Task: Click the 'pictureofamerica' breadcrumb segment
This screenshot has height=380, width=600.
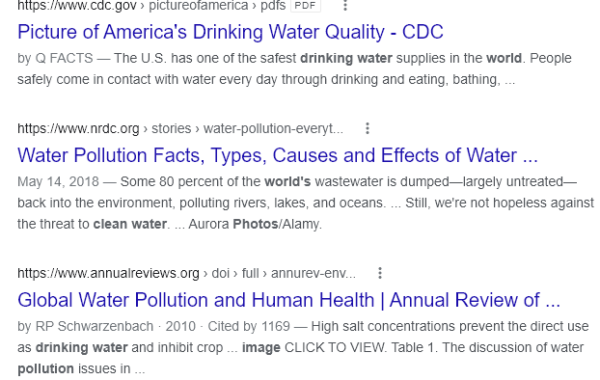Action: pos(198,5)
